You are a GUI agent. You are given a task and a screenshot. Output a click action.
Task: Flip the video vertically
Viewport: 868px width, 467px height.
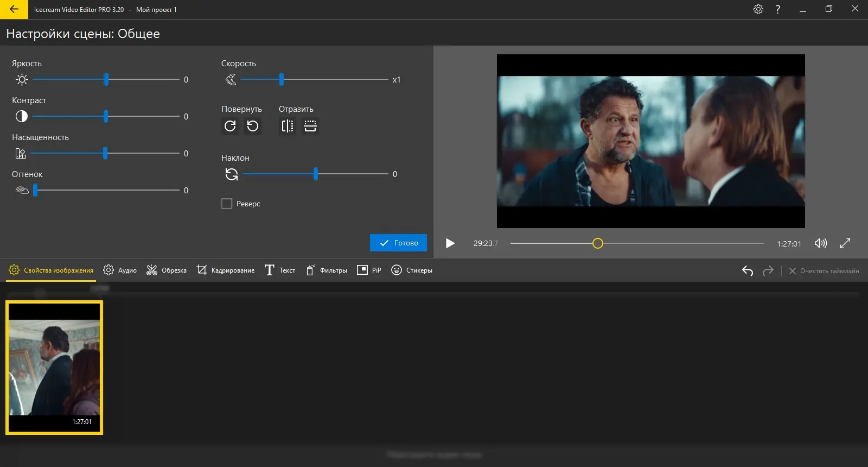point(310,126)
